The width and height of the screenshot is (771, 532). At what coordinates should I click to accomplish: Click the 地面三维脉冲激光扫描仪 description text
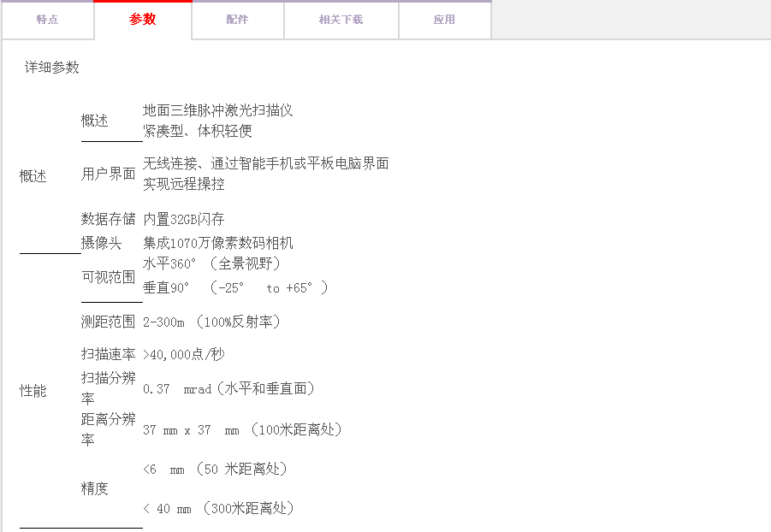click(x=218, y=110)
